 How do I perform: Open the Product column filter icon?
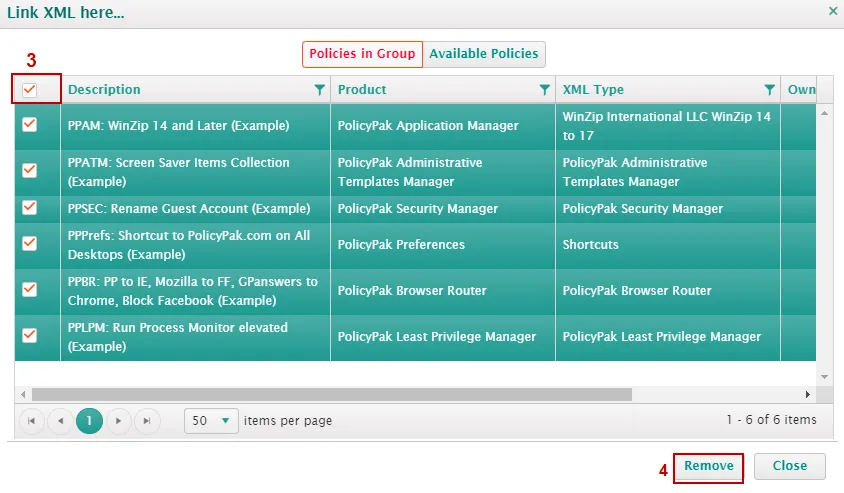tap(544, 90)
